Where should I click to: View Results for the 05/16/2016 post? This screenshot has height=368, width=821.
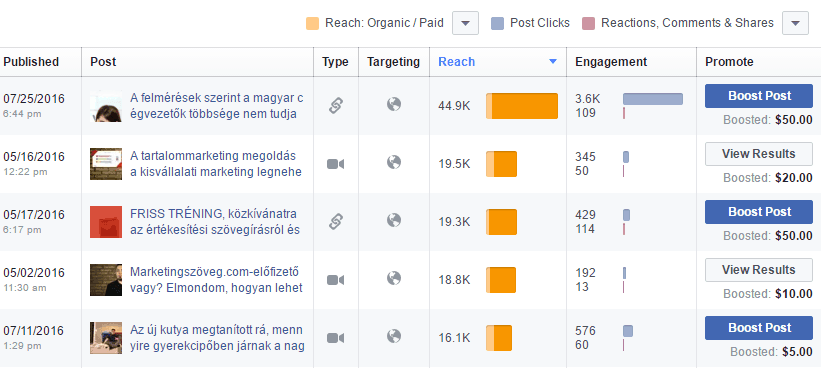759,154
